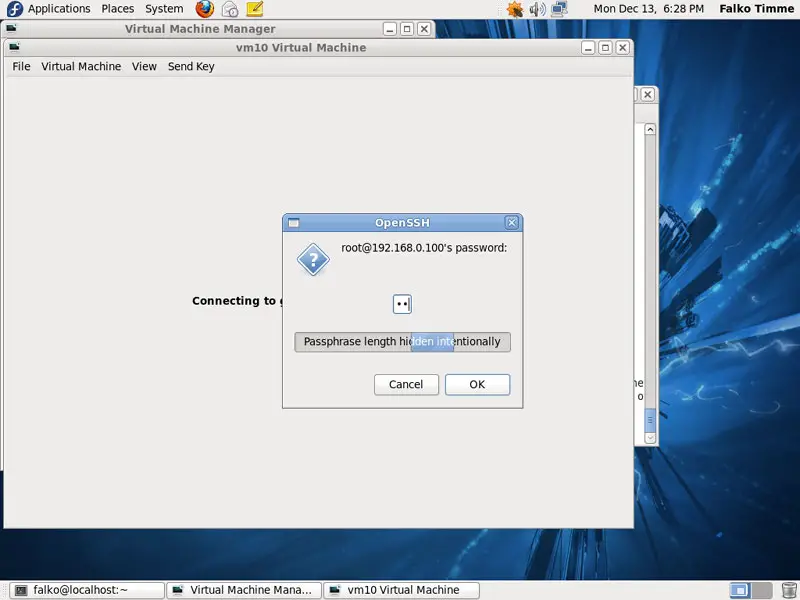Maximize the Virtual Machine Manager window
Viewport: 800px width, 600px height.
tap(407, 29)
